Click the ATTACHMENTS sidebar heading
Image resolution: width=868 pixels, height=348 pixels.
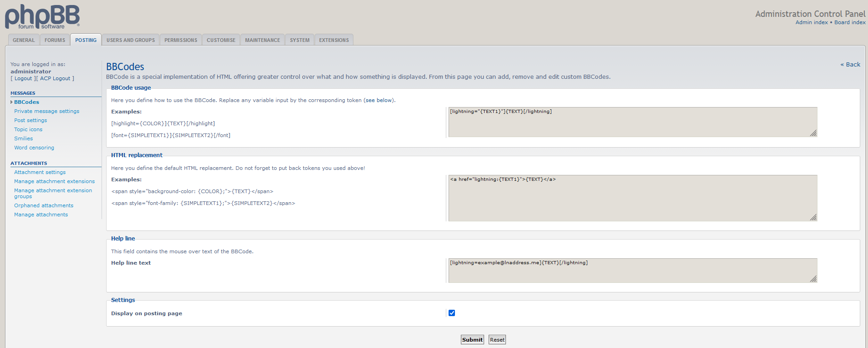click(29, 163)
